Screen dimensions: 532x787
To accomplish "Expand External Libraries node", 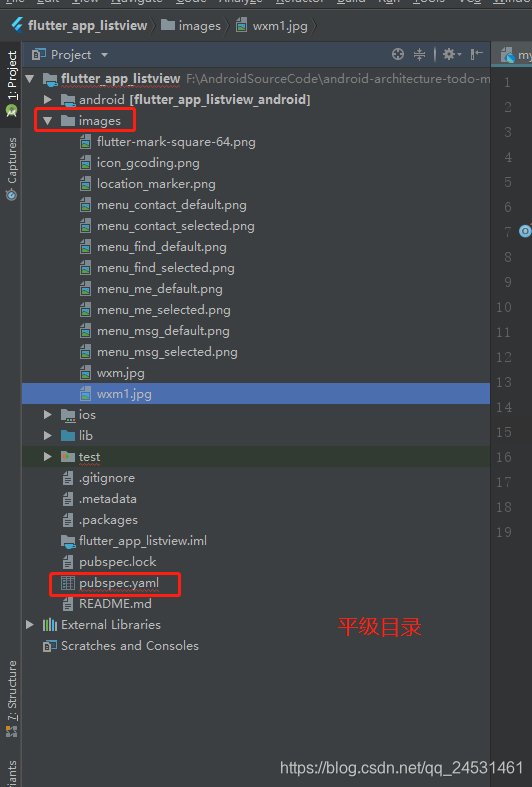I will (30, 625).
